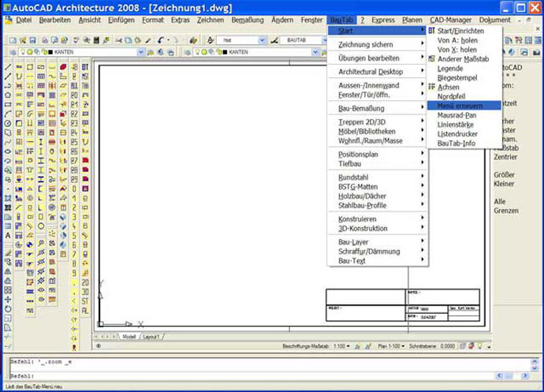Click black color swatch in left KANTEN box
Viewport: 544px width, 392px height.
click(x=50, y=52)
